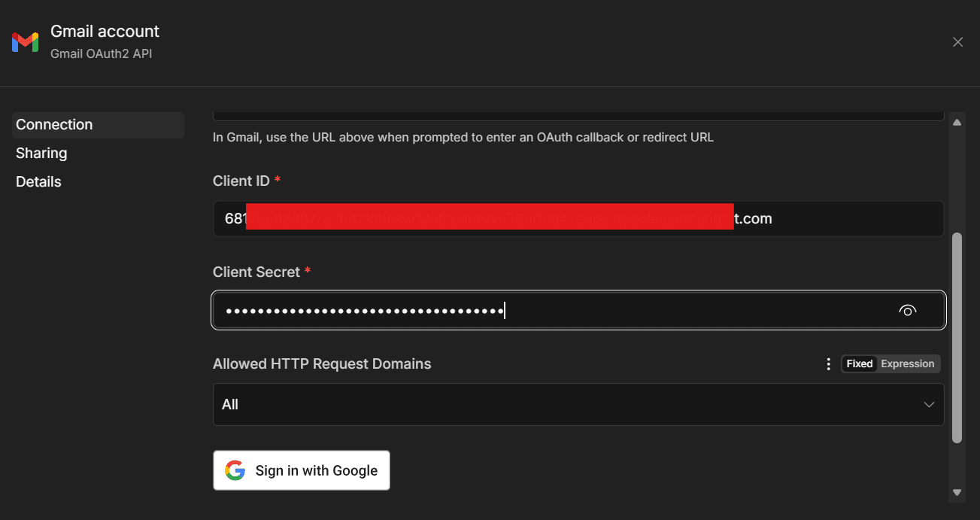Click the vertical scrollbar thumb
Viewport: 980px width, 520px height.
coord(957,338)
